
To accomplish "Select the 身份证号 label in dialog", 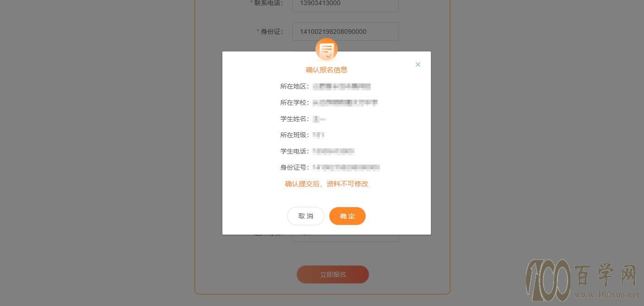I will (295, 167).
